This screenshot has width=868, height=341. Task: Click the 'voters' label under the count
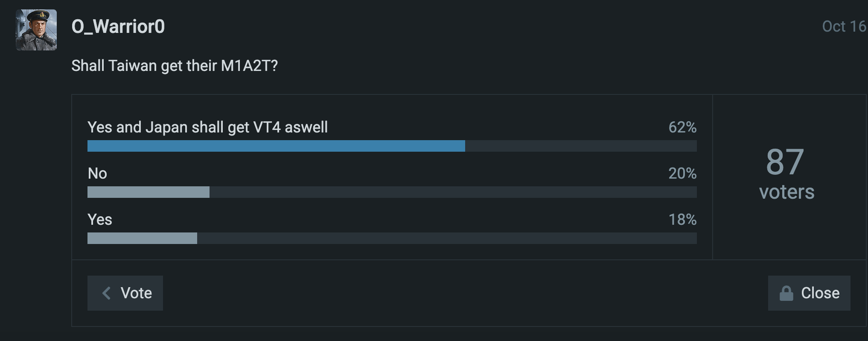click(x=786, y=192)
